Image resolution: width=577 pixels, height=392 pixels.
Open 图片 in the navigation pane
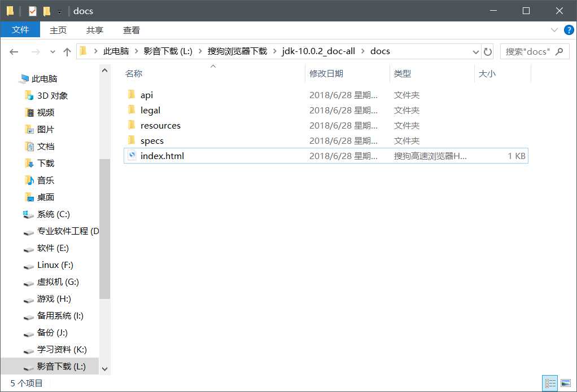(46, 129)
